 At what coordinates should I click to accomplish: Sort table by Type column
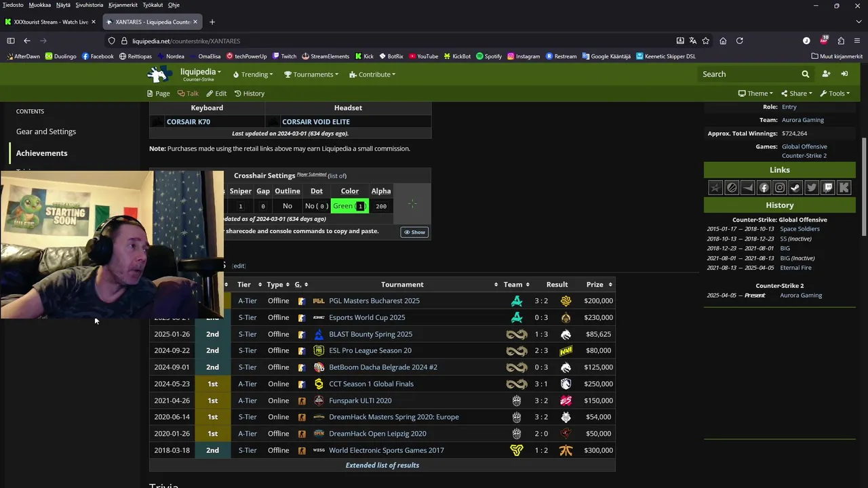[278, 285]
